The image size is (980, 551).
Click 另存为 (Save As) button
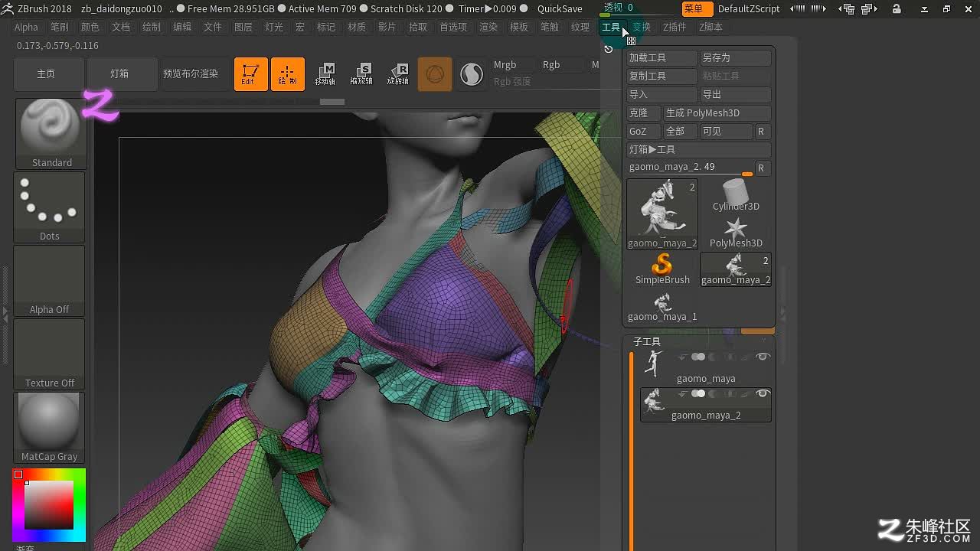coord(736,58)
